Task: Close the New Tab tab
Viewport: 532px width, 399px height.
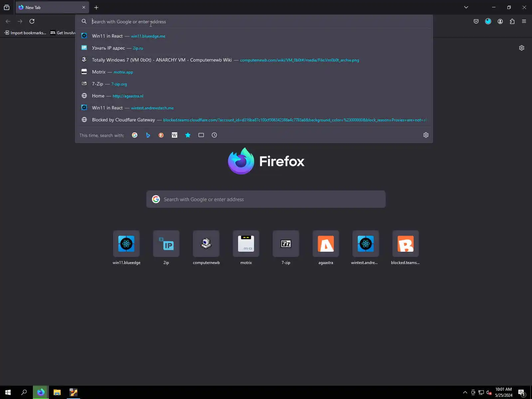Action: click(x=84, y=7)
